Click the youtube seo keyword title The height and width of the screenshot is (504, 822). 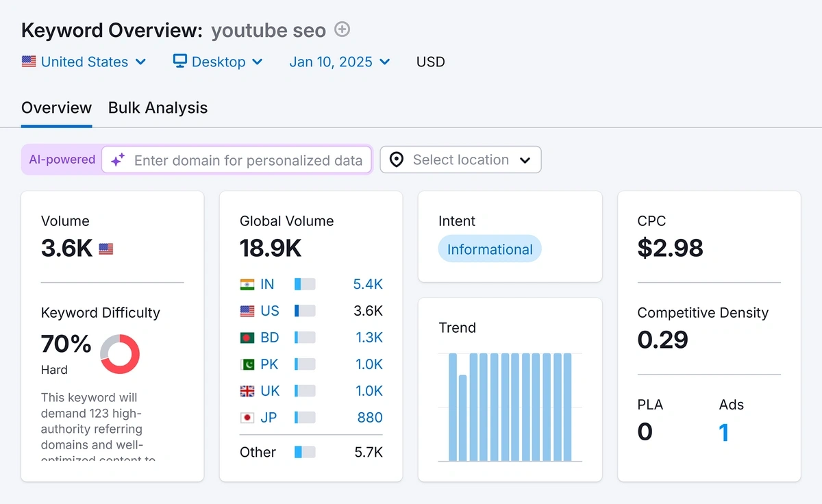[269, 30]
